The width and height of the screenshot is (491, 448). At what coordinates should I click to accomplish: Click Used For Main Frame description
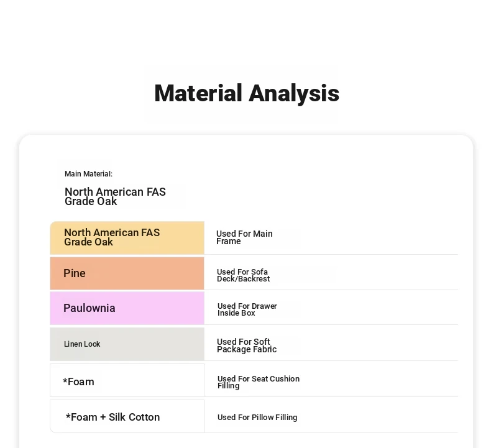(x=244, y=237)
